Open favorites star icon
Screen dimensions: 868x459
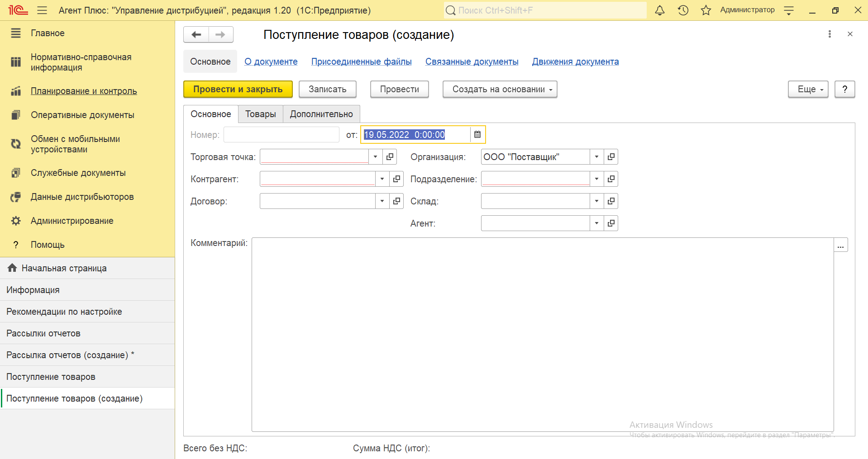click(706, 10)
